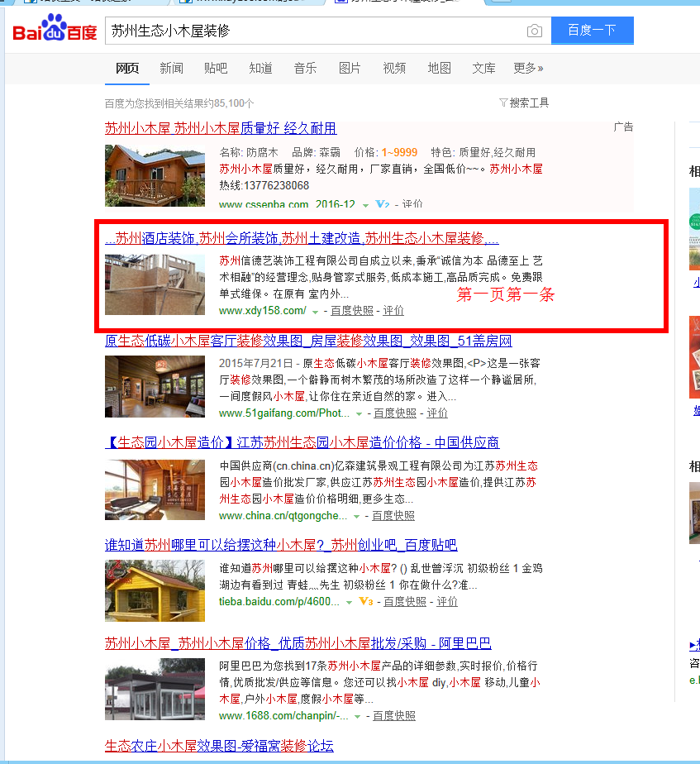This screenshot has height=764, width=700.
Task: Open the glass kiosk thumbnail for 阿里巴巴 result
Action: [155, 690]
